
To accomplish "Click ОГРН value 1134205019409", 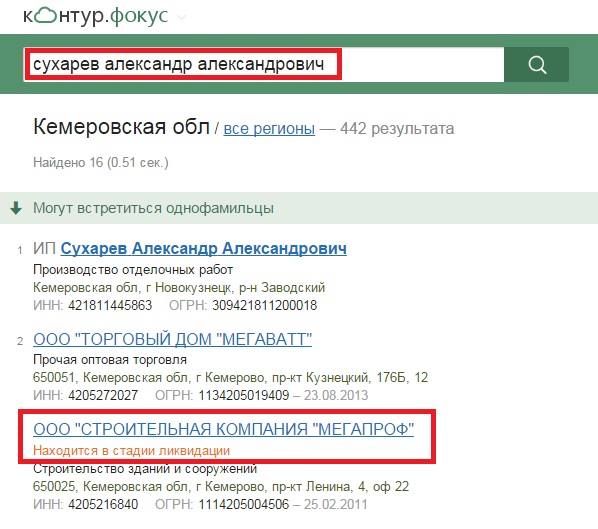I will point(244,396).
